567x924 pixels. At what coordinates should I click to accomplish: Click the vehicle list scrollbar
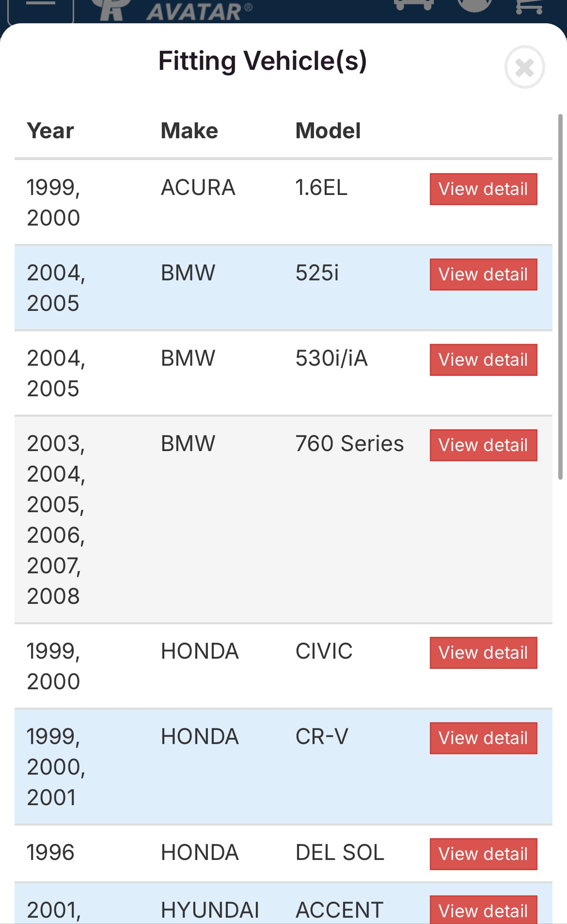coord(560,297)
